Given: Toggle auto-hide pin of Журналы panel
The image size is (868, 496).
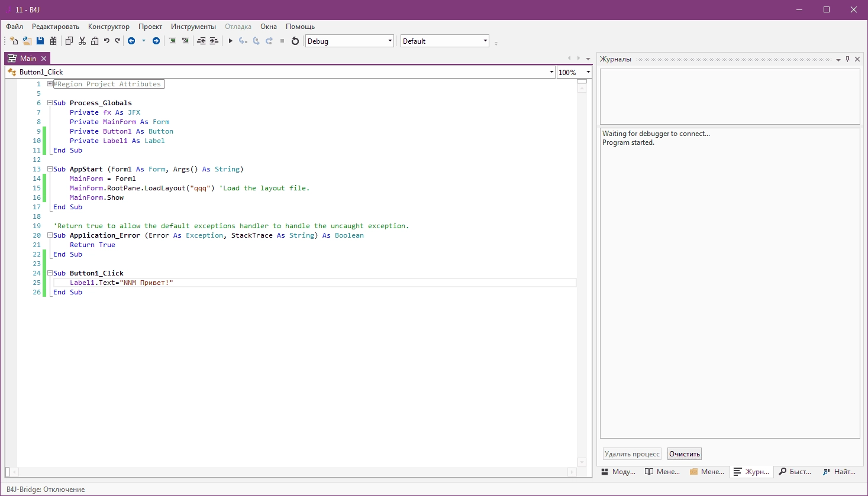Looking at the screenshot, I should tap(848, 59).
